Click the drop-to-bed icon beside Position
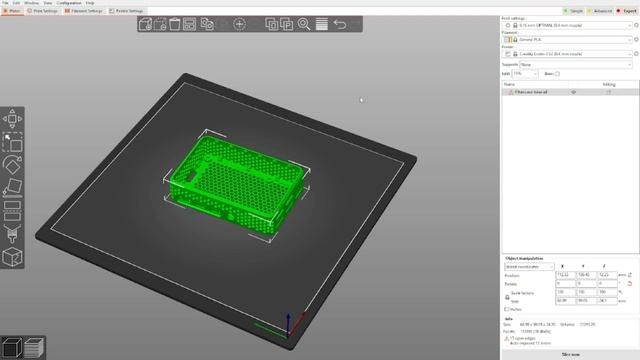Screen dimensions: 640x360 pyautogui.click(x=630, y=275)
